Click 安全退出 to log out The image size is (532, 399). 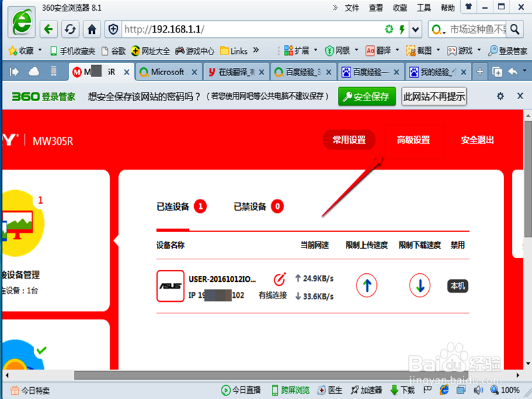pos(477,140)
